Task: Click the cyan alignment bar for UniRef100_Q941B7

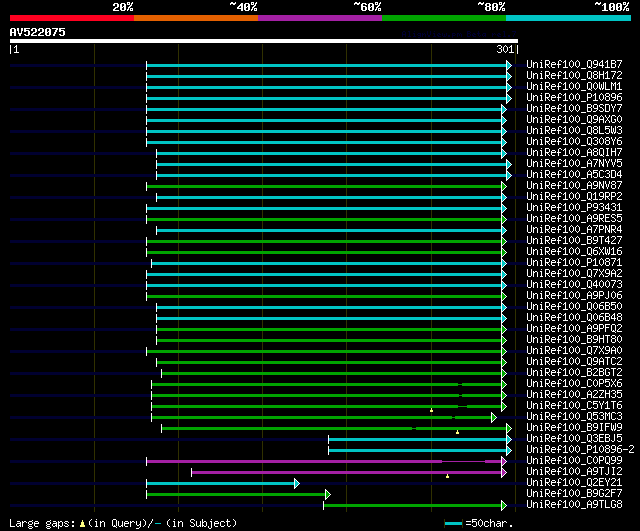Action: tap(327, 65)
